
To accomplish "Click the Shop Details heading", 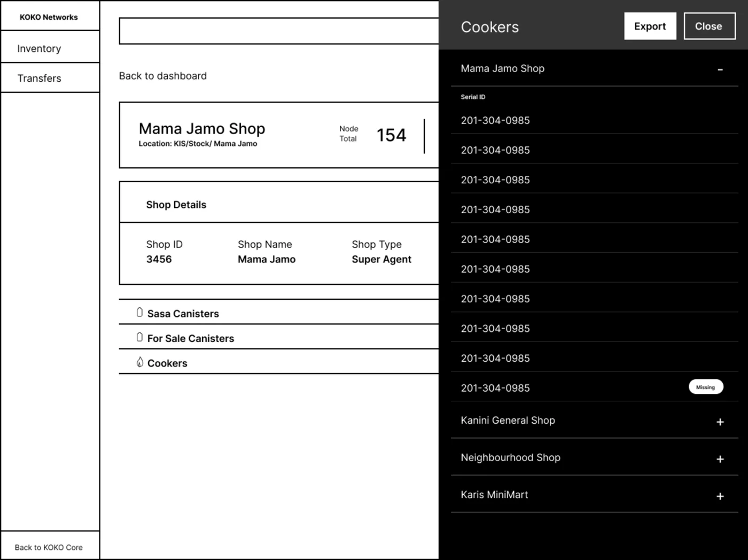I will click(x=176, y=205).
